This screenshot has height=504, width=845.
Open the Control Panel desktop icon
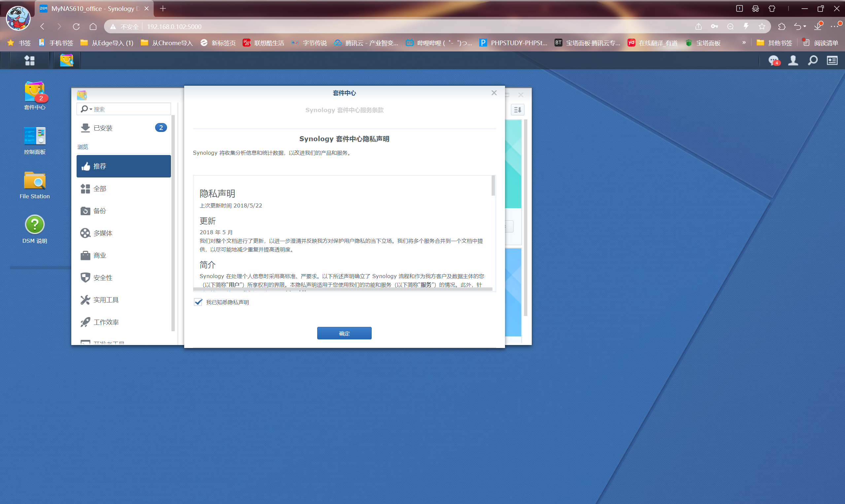[35, 141]
